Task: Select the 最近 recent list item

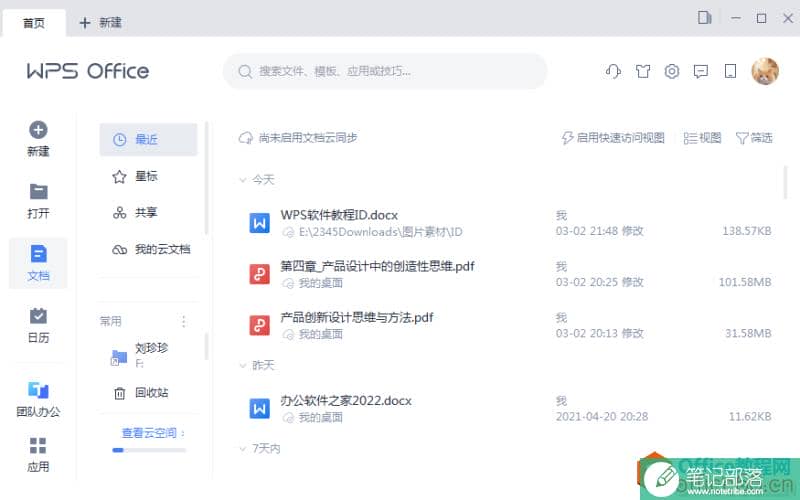Action: point(148,139)
